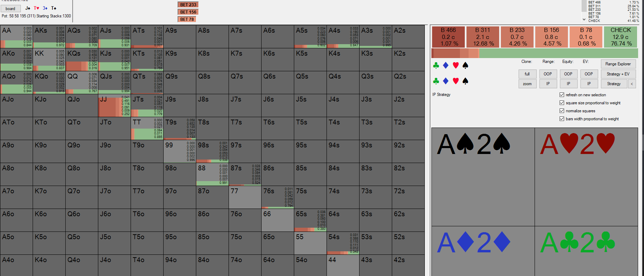The width and height of the screenshot is (644, 276).
Task: Click the blue diamond icon in the second suit row
Action: (x=446, y=81)
